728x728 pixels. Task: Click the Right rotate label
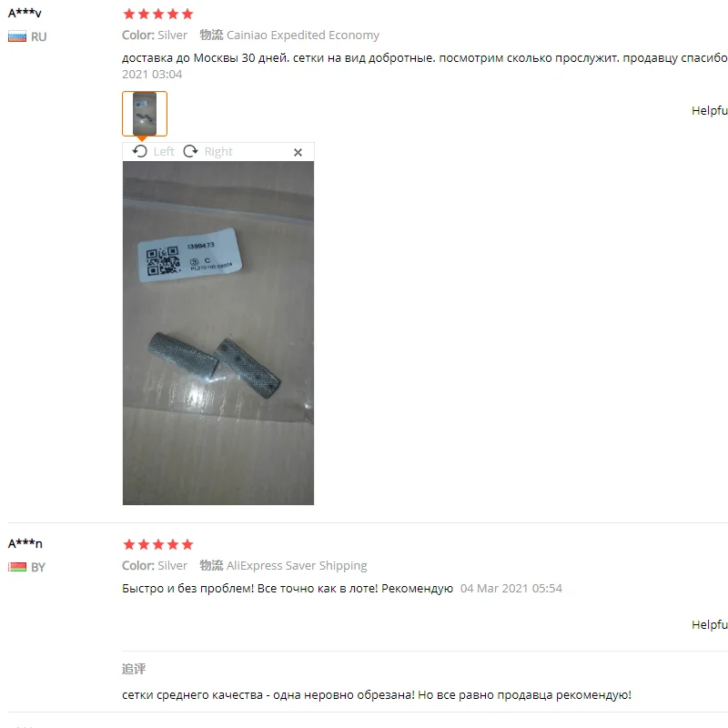[218, 151]
